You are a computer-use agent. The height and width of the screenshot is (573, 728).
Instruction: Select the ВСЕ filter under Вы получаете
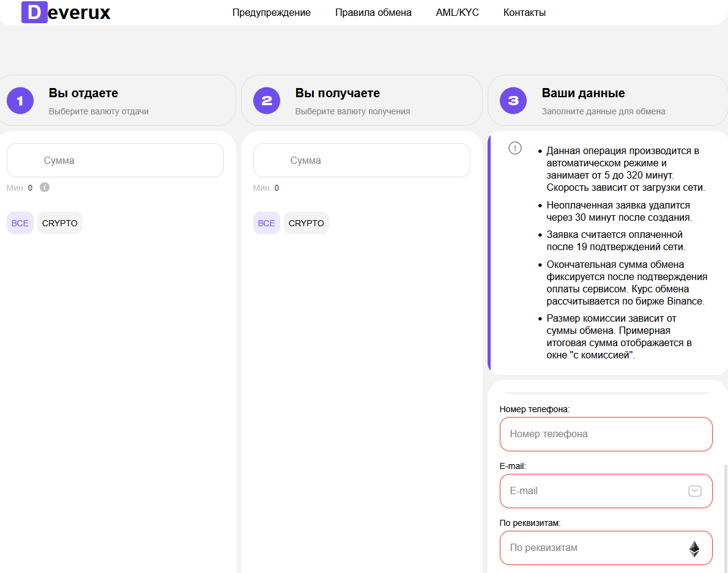[267, 223]
